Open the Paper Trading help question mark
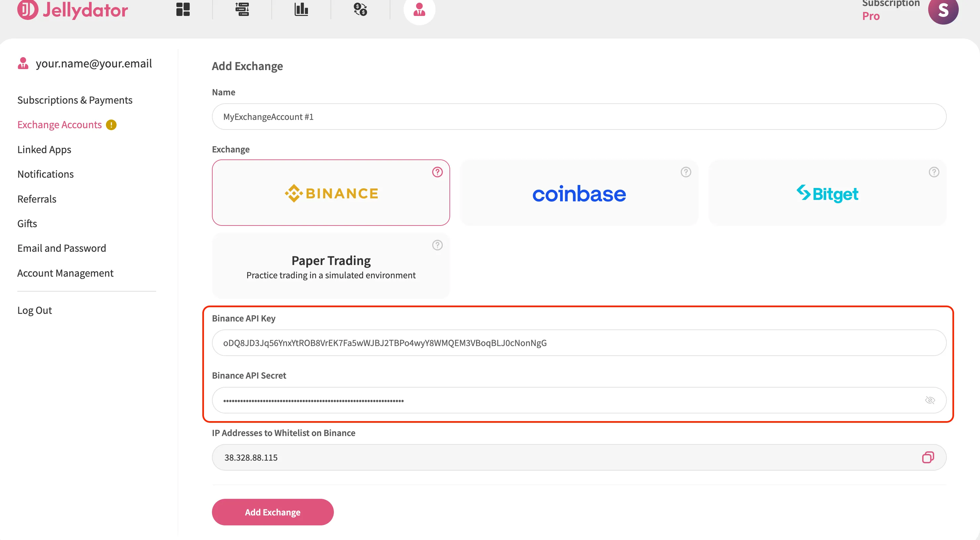Image resolution: width=980 pixels, height=540 pixels. (437, 245)
